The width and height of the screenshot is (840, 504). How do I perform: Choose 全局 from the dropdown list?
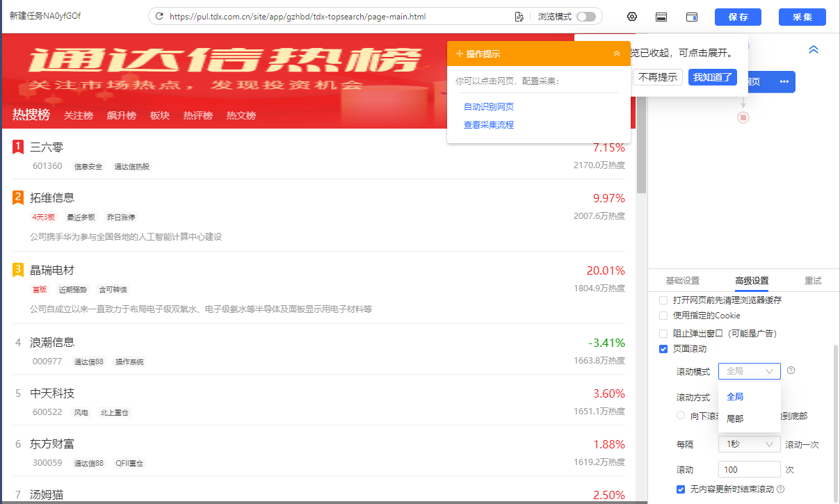point(750,397)
